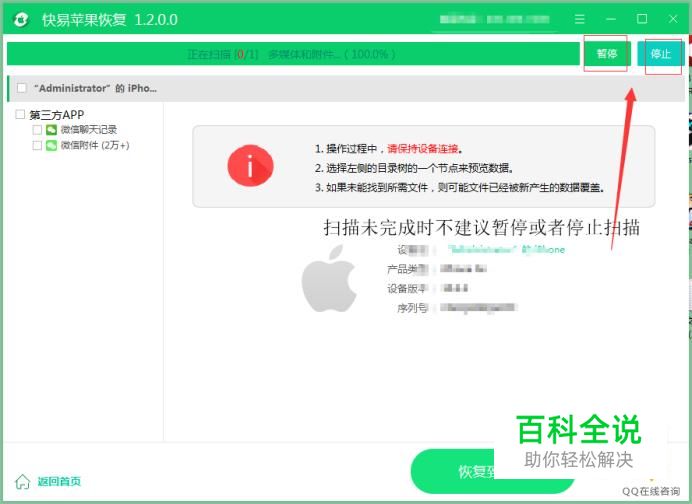
Task: Click the green 恢复 recover button
Action: 492,471
